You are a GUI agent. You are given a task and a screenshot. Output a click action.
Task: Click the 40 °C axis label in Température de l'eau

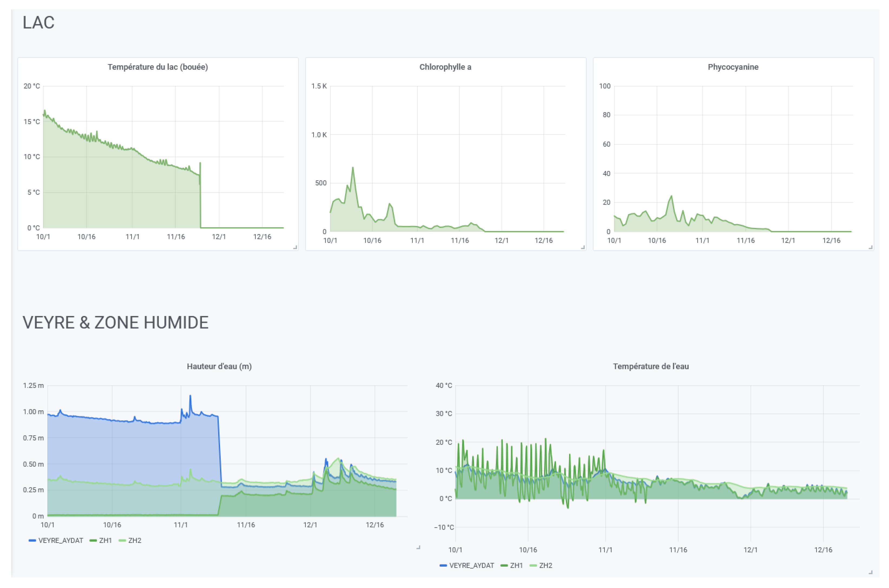coord(444,386)
